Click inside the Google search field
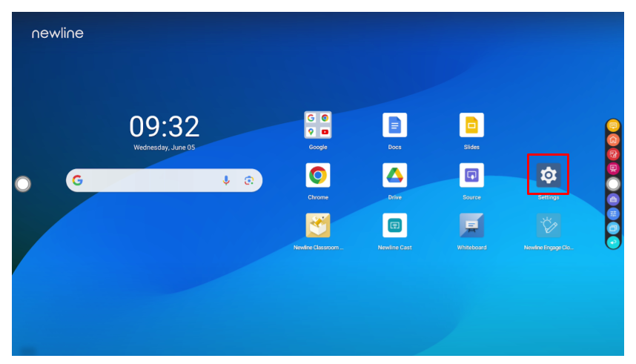This screenshot has width=636, height=364. click(164, 180)
